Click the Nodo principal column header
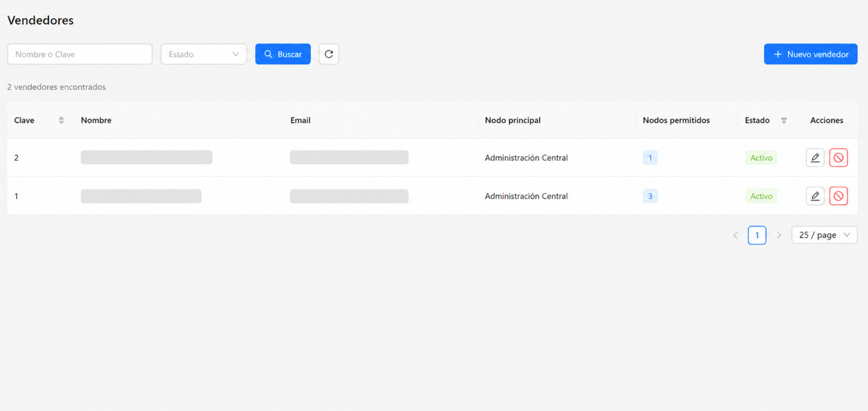The image size is (868, 411). (x=513, y=120)
